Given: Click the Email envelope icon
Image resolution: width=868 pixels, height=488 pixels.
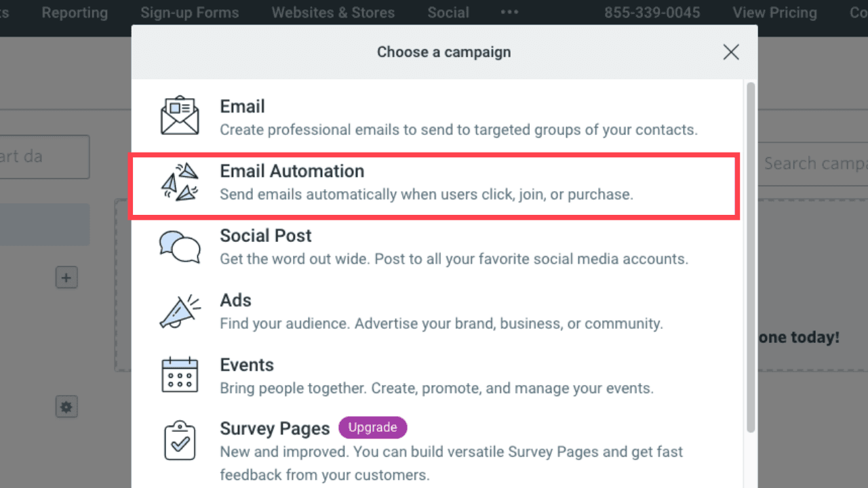Looking at the screenshot, I should coord(180,117).
